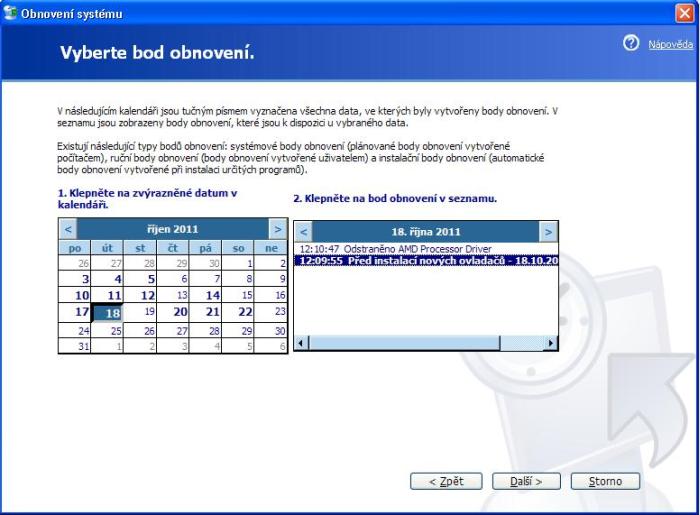Viewport: 700px width, 515px height.
Task: Choose October 3 in the calendar
Action: (85, 279)
